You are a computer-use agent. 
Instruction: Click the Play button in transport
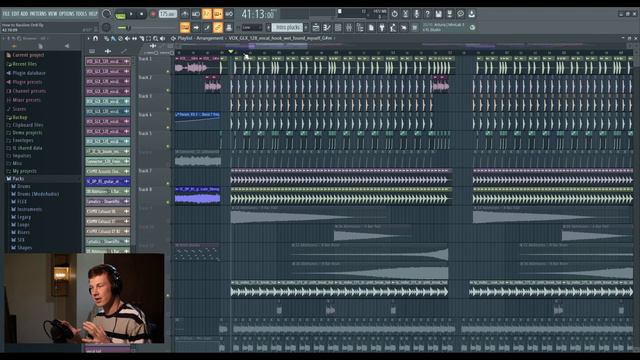click(131, 14)
